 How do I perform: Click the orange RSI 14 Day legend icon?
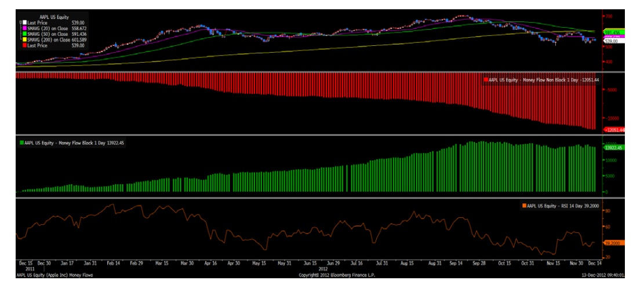pos(524,206)
